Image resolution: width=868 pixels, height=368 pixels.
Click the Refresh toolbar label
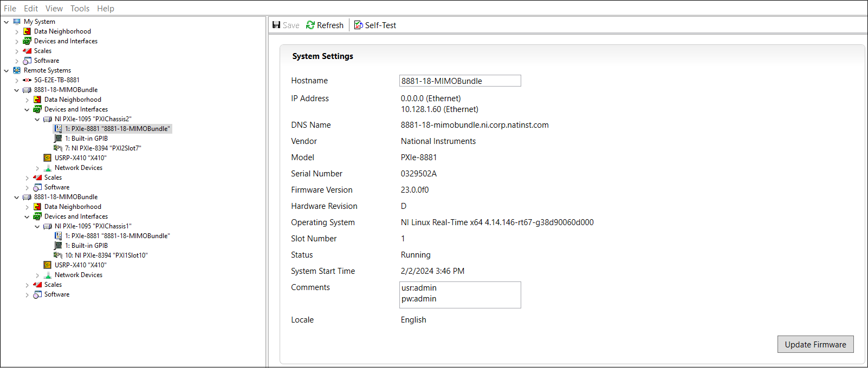(x=330, y=25)
